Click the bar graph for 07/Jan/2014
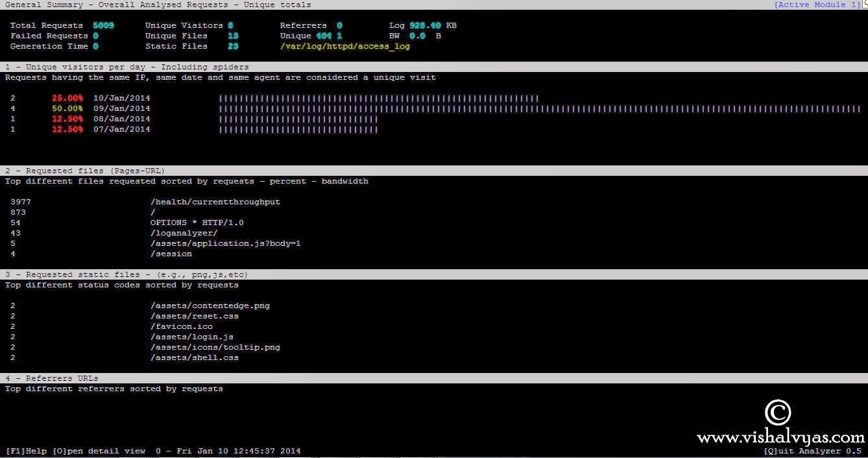Image resolution: width=868 pixels, height=458 pixels. pyautogui.click(x=298, y=129)
